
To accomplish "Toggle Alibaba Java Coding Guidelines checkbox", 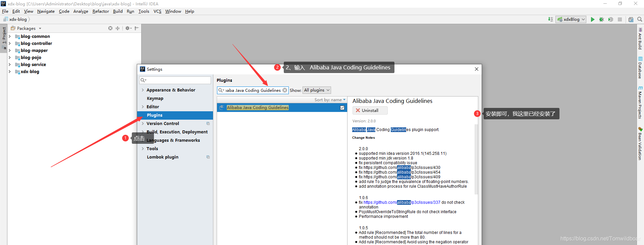I will 342,108.
